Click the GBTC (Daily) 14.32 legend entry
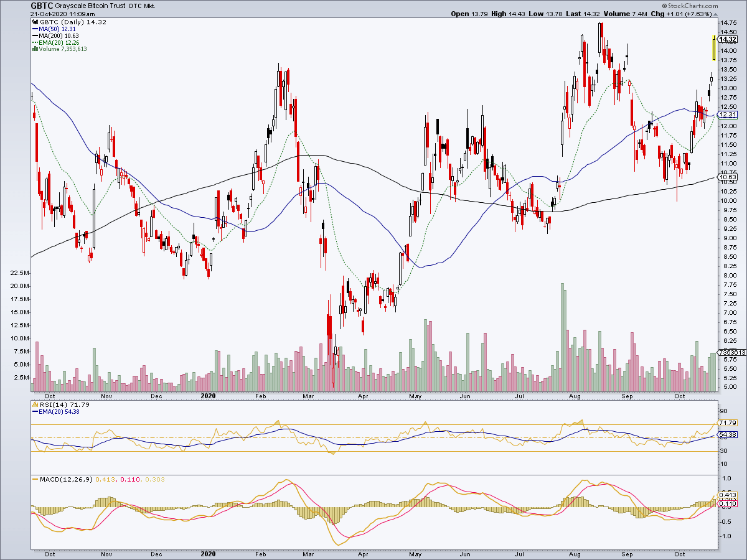Viewport: 747px width, 560px height. pos(72,22)
